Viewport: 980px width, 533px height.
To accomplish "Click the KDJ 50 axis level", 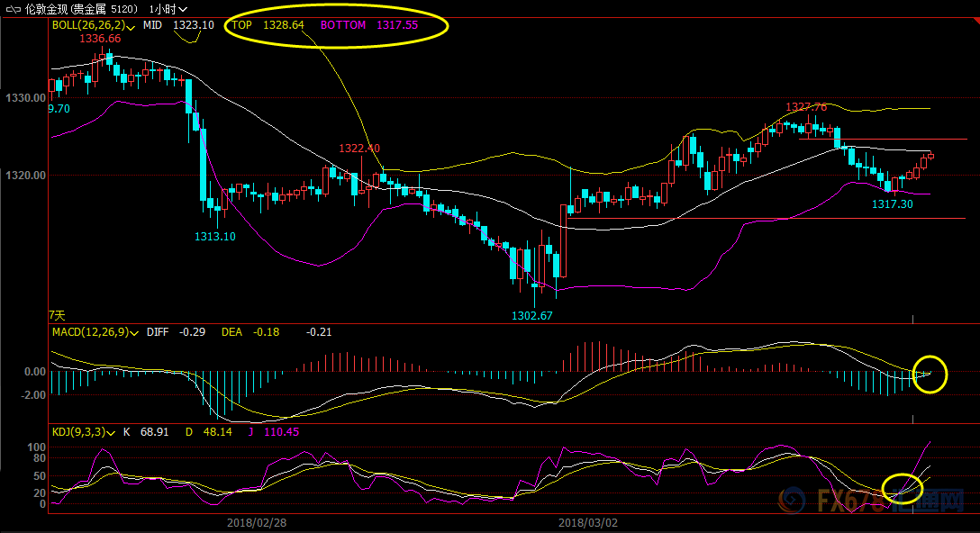I will [40, 476].
